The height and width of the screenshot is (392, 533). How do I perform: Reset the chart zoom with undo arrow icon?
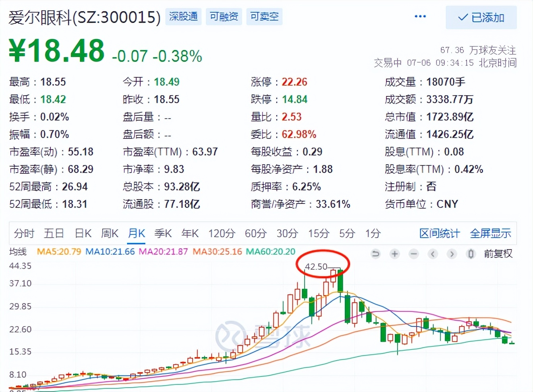coord(376,254)
